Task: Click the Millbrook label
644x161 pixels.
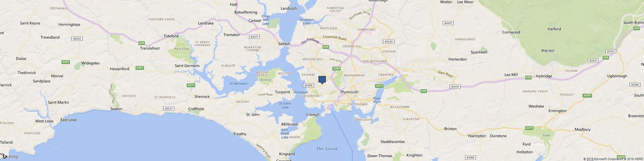Action: pyautogui.click(x=289, y=124)
